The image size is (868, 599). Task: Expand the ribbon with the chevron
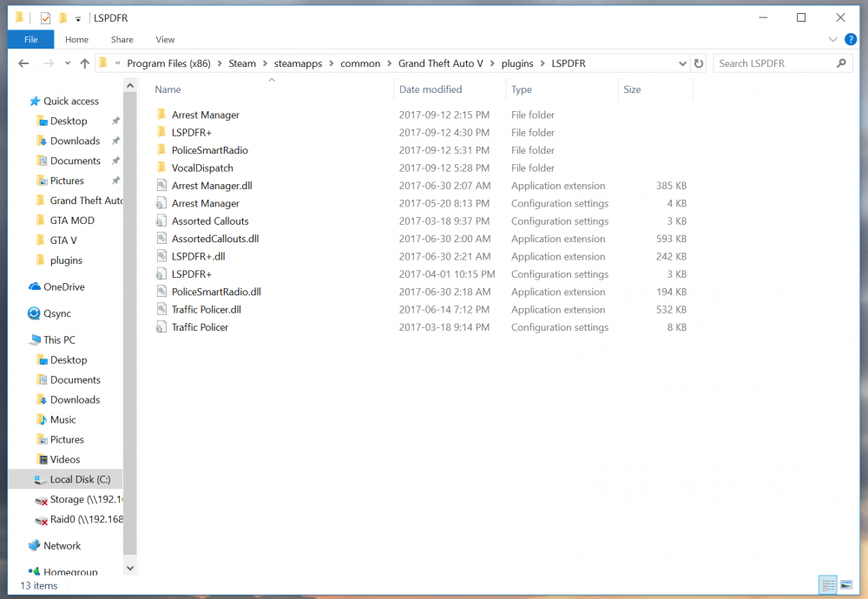[x=832, y=39]
